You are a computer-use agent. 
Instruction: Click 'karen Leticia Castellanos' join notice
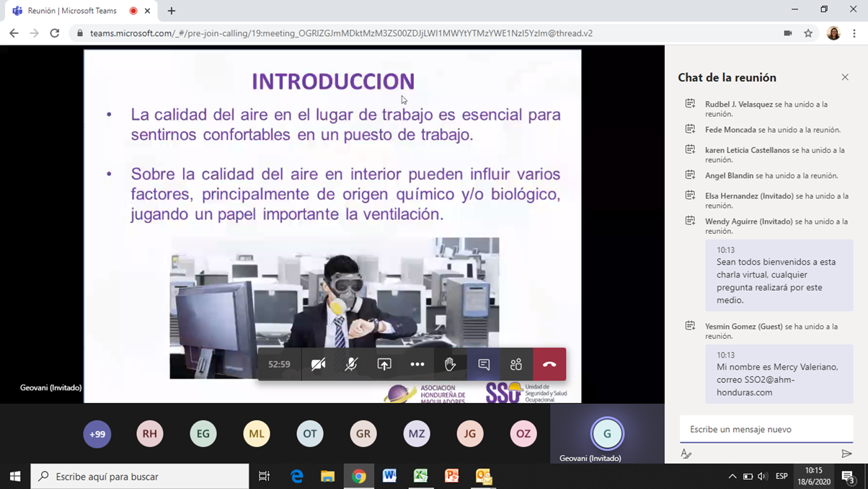(775, 154)
